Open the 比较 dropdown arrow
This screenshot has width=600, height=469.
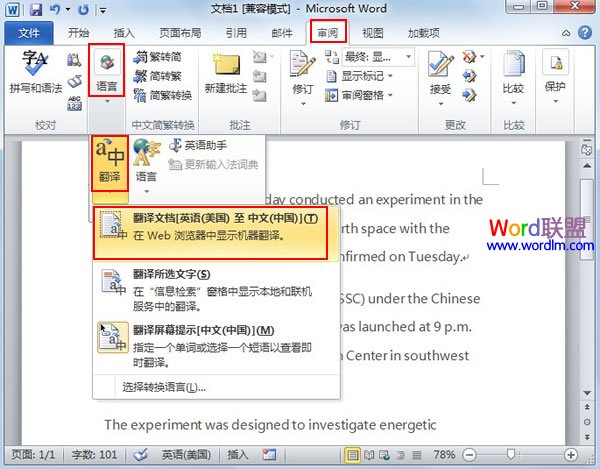513,103
